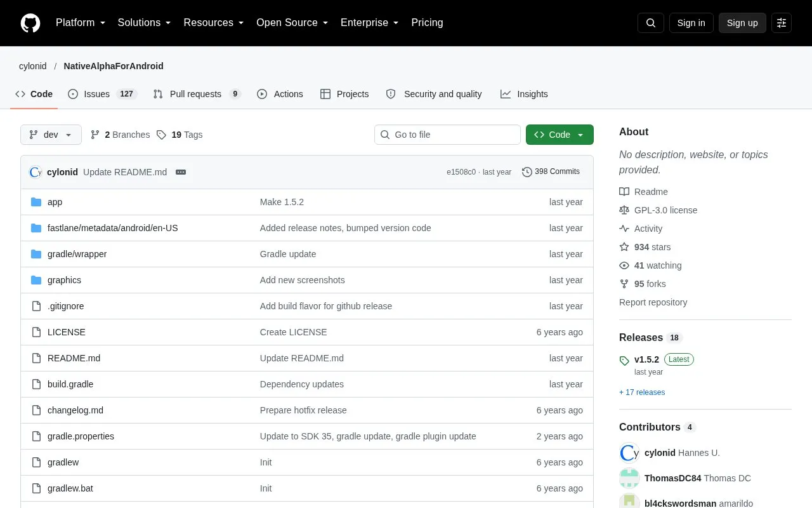Open the green Code dropdown button
Screen dimensions: 812x508
[560, 135]
